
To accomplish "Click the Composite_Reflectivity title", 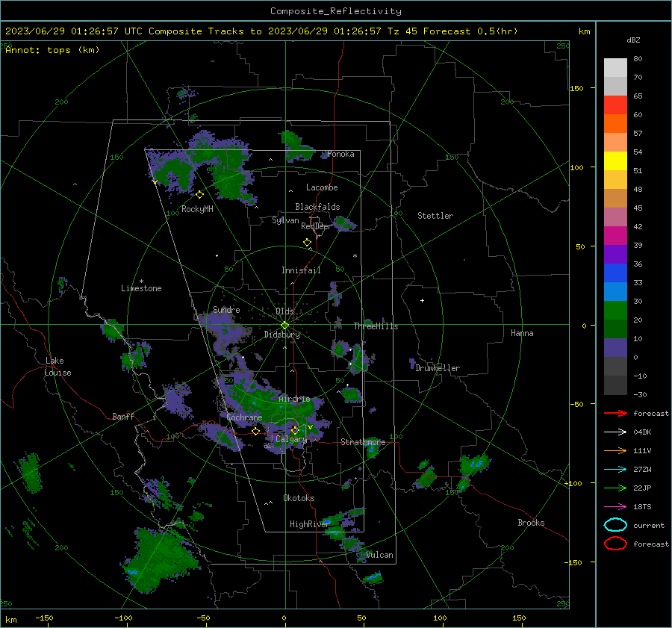I will [335, 11].
